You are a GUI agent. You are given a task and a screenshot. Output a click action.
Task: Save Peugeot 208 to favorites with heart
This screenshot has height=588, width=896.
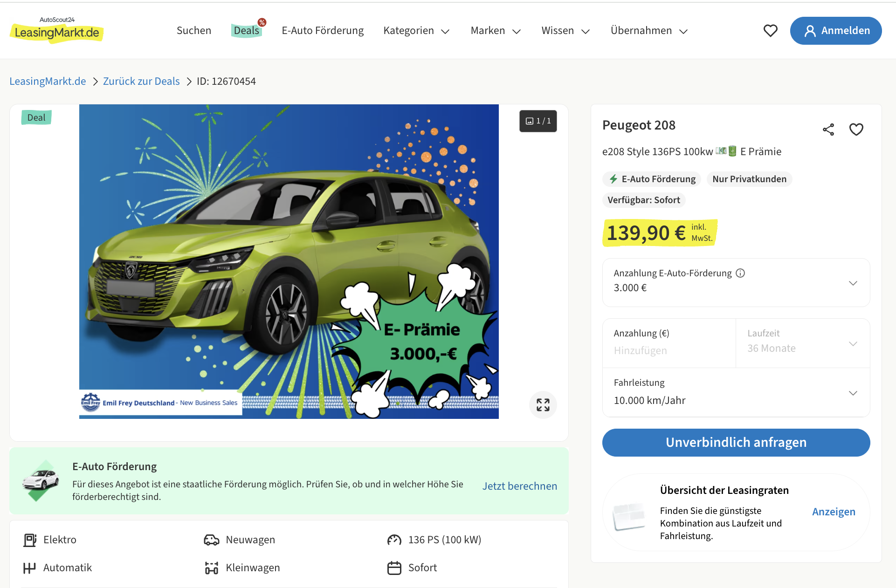click(856, 130)
